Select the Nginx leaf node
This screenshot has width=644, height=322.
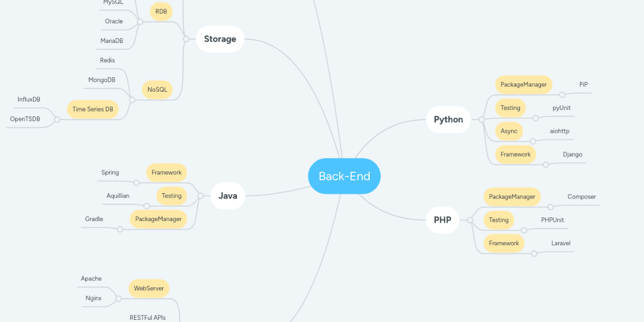click(x=93, y=298)
